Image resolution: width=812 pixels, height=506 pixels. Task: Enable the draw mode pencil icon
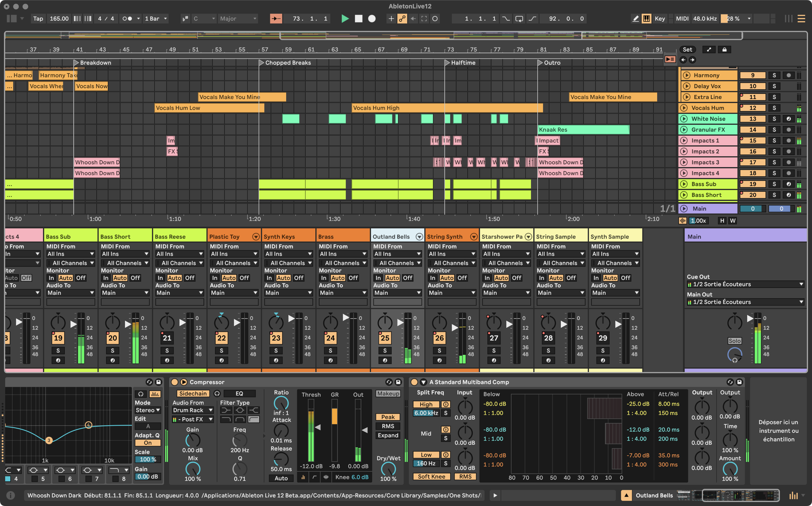pyautogui.click(x=636, y=19)
